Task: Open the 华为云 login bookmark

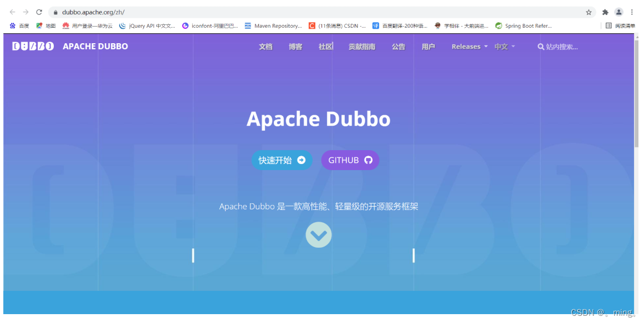Action: pyautogui.click(x=88, y=26)
